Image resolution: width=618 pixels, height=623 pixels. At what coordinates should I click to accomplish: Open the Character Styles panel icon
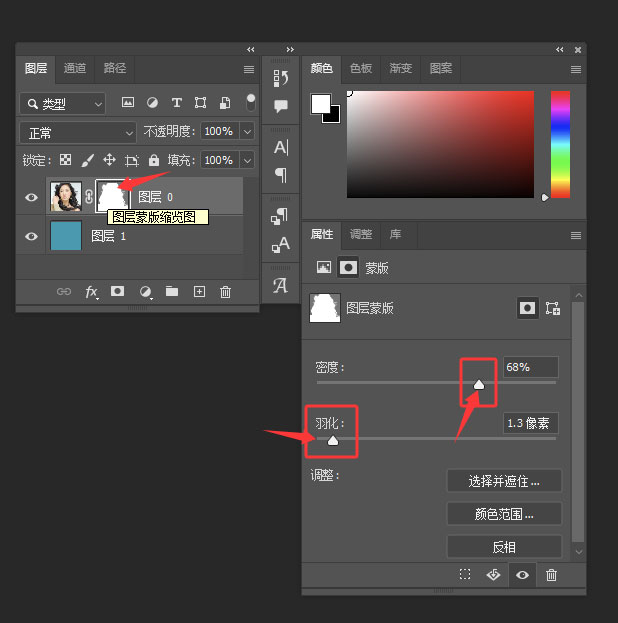(281, 244)
